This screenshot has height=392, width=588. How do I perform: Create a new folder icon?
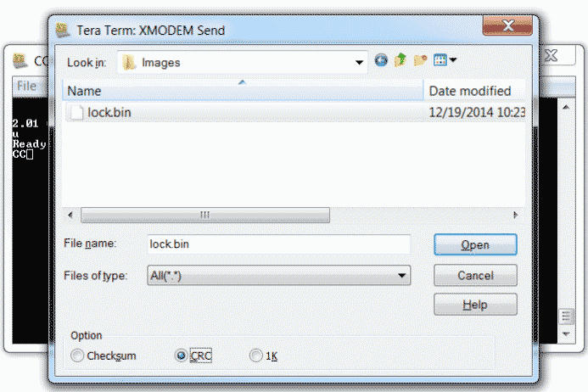click(x=420, y=60)
